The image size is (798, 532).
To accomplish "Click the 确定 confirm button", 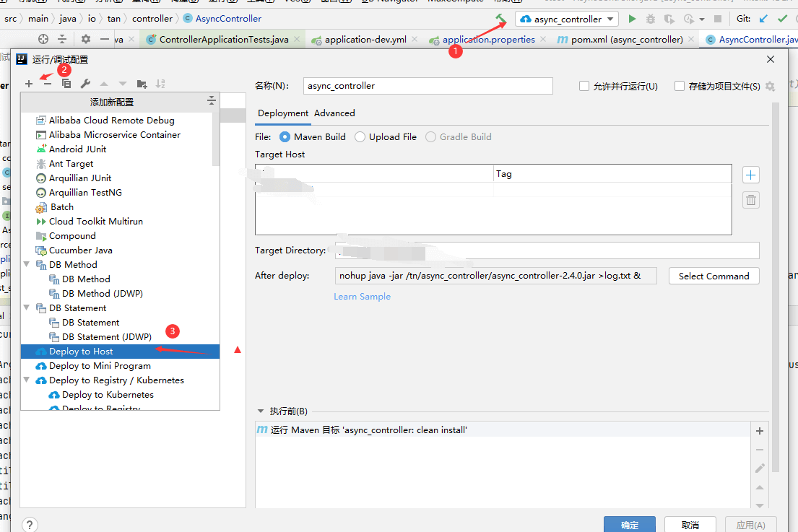I will point(630,524).
